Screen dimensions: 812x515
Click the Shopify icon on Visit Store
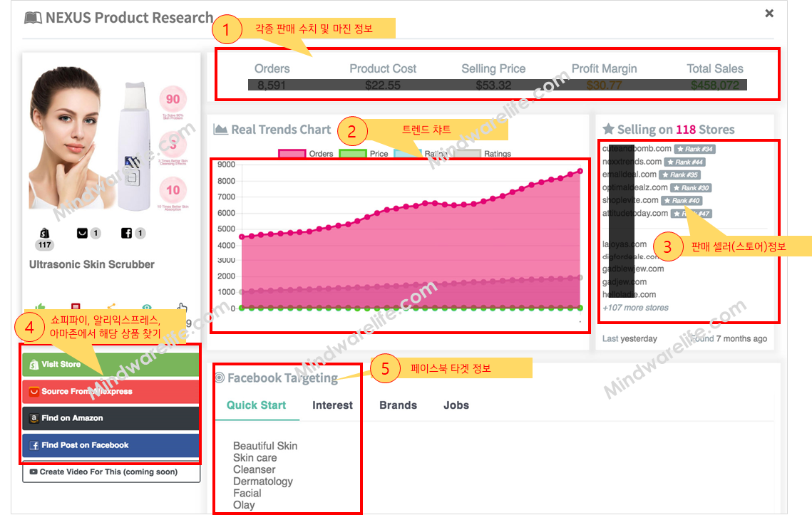(34, 365)
